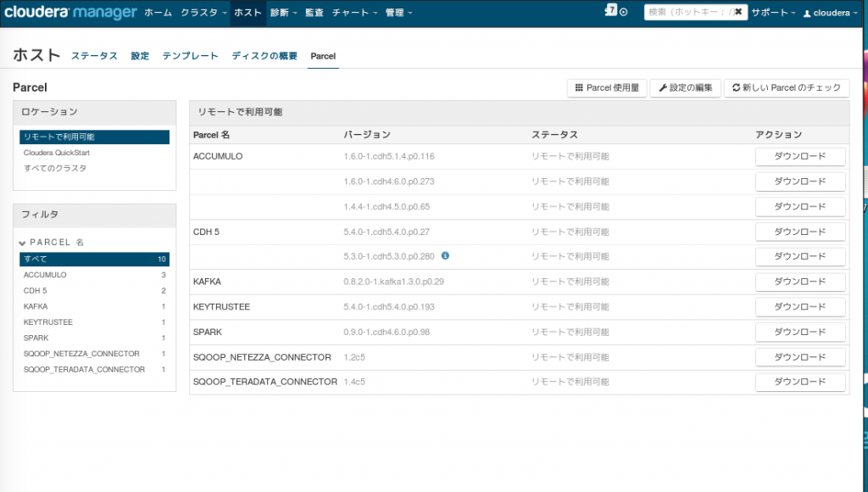This screenshot has height=492, width=868.
Task: Click the ステータス column header
Action: click(x=554, y=135)
